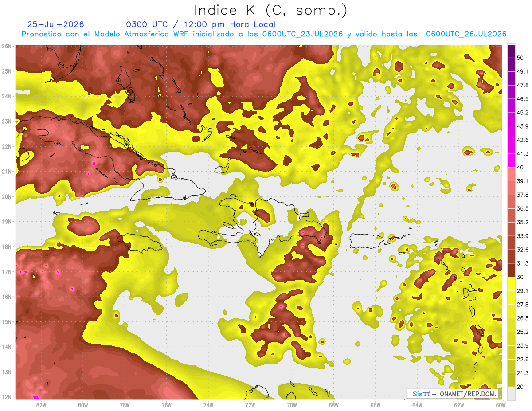The height and width of the screenshot is (411, 532).
Task: Click the color bar label "41.3"
Action: [523, 154]
